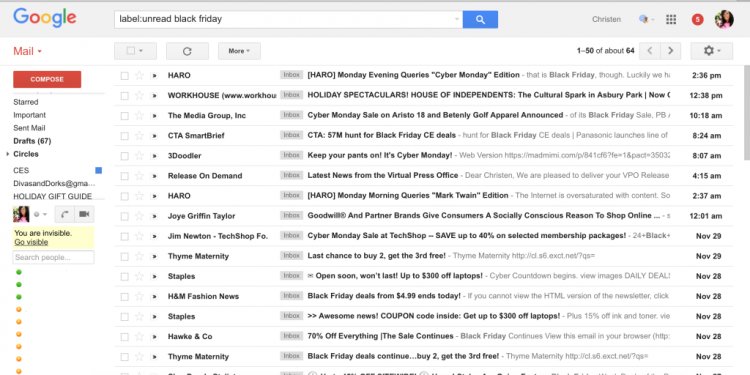Select the Hawke & Co email checkbox
The image size is (750, 375).
(124, 337)
